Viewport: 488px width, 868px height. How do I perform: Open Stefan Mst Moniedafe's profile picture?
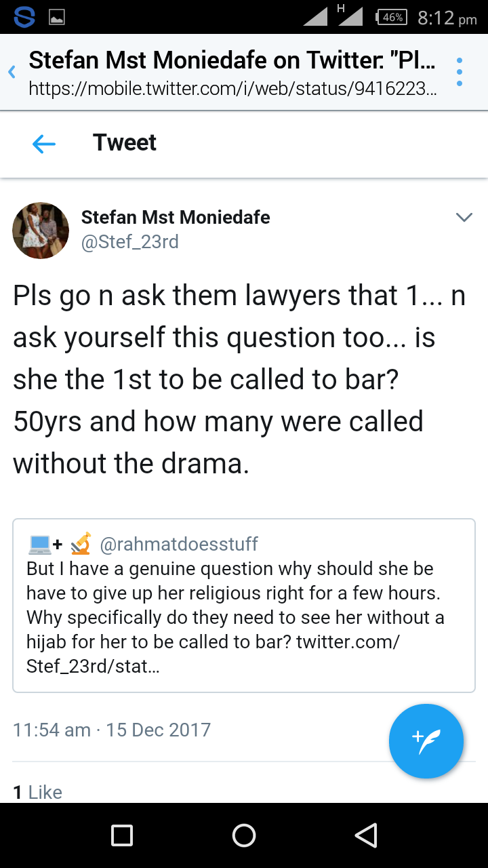[41, 231]
